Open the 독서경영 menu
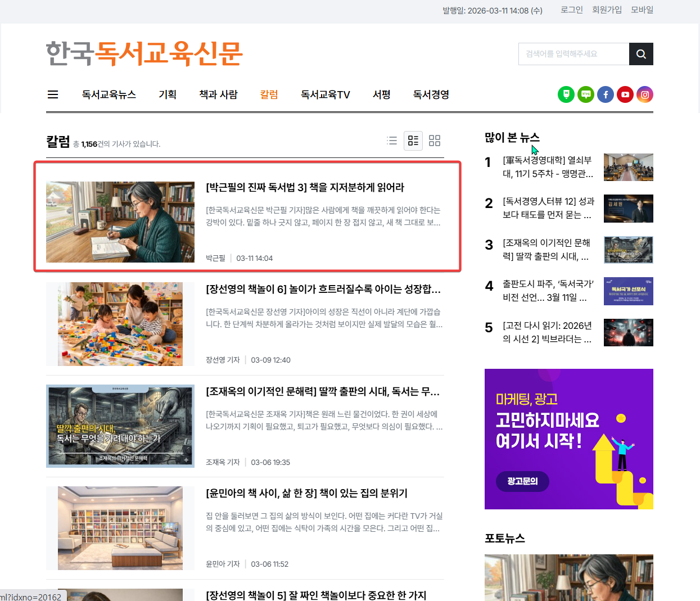Screen dimensions: 700x601 431,94
